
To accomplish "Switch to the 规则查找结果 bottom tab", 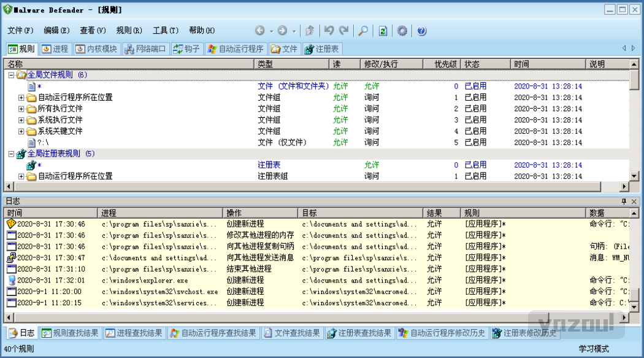I will point(71,333).
